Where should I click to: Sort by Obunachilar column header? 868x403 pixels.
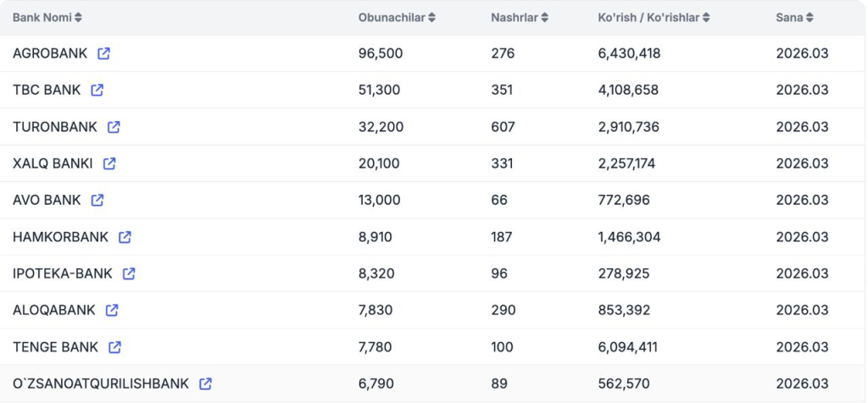click(397, 17)
